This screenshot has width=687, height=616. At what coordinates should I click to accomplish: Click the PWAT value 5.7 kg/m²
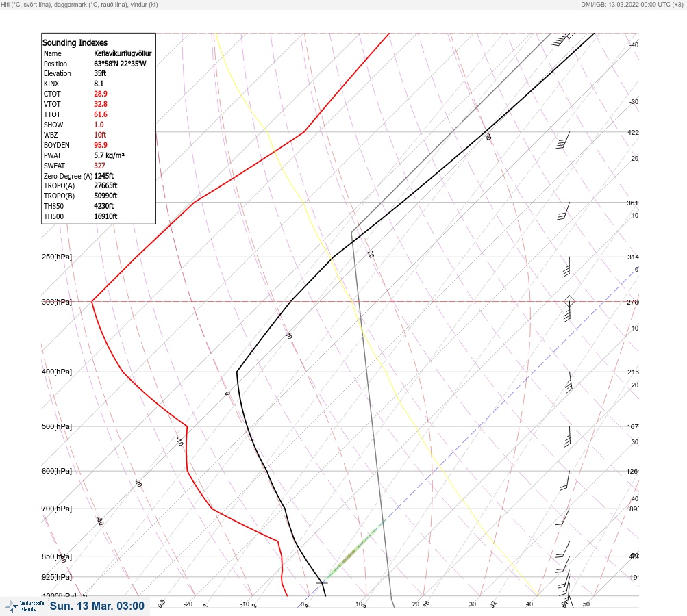pyautogui.click(x=109, y=155)
